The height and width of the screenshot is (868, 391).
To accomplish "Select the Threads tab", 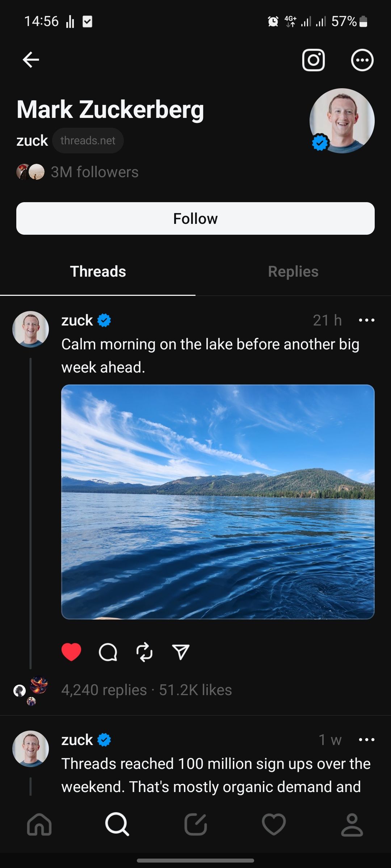I will (97, 271).
